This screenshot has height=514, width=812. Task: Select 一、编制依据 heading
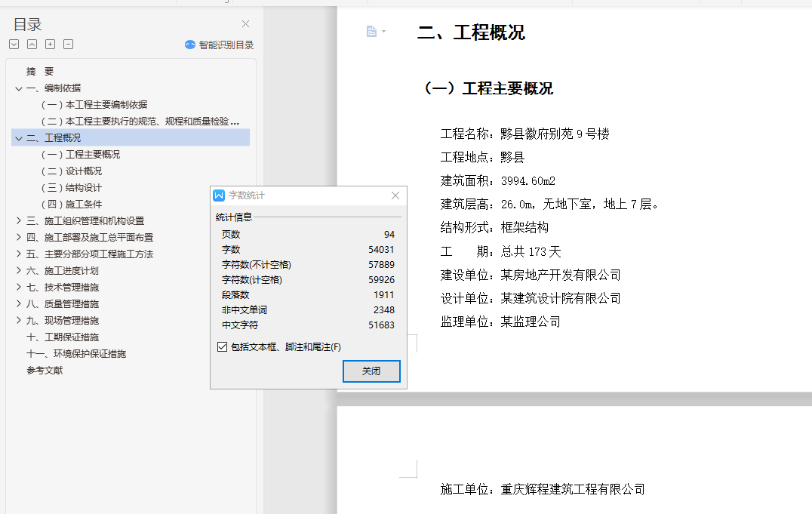pos(54,88)
